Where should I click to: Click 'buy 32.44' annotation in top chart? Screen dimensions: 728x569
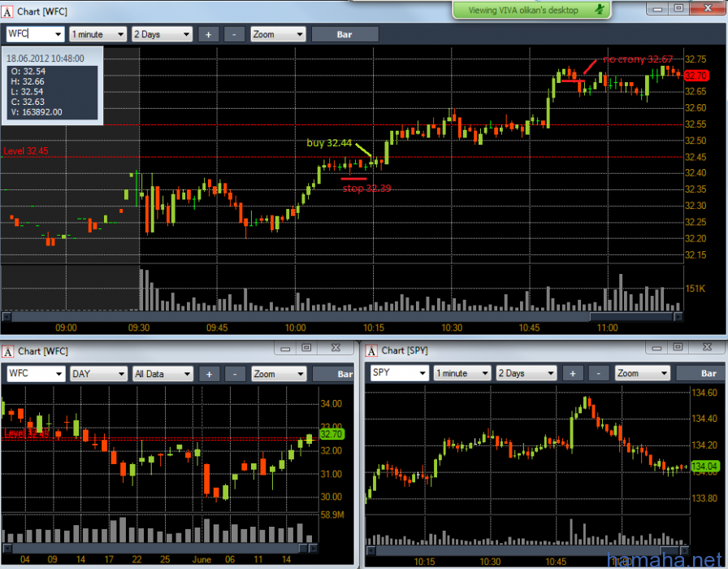329,142
